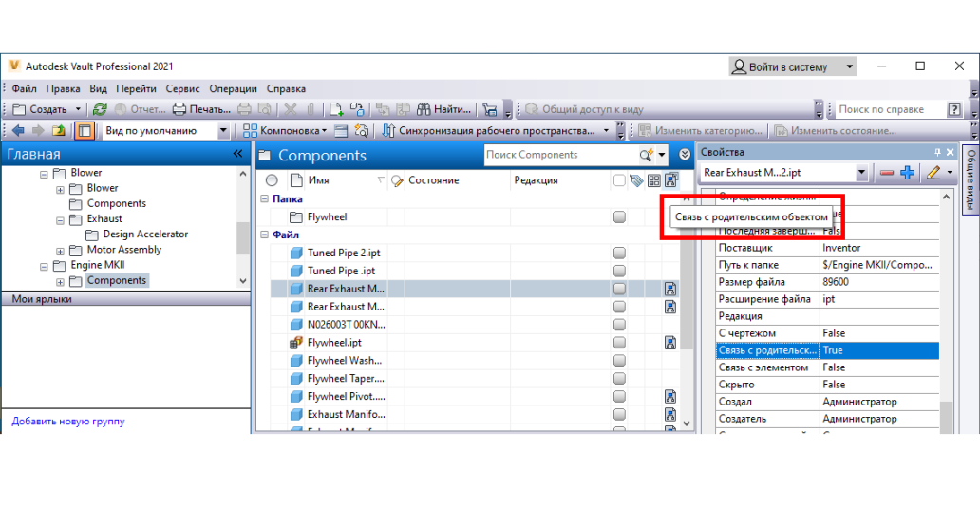Image resolution: width=980 pixels, height=508 pixels.
Task: Click in the Поиск по справке field
Action: [x=890, y=109]
